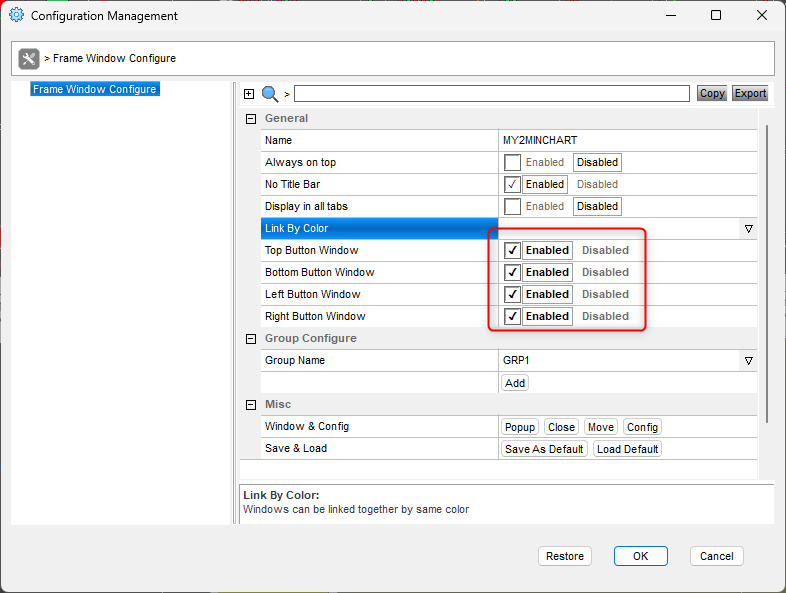Open the Link By Color dropdown arrow

click(x=748, y=229)
